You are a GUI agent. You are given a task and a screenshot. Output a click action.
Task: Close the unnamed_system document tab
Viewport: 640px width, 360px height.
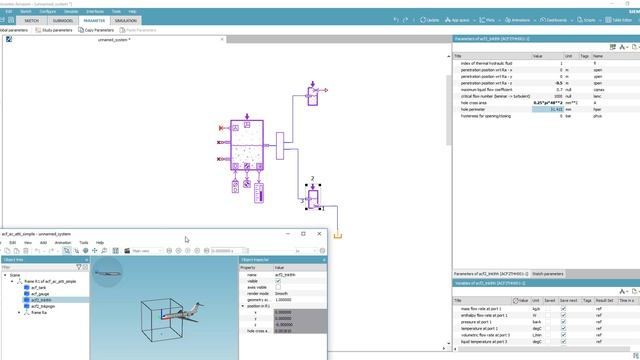pos(222,39)
